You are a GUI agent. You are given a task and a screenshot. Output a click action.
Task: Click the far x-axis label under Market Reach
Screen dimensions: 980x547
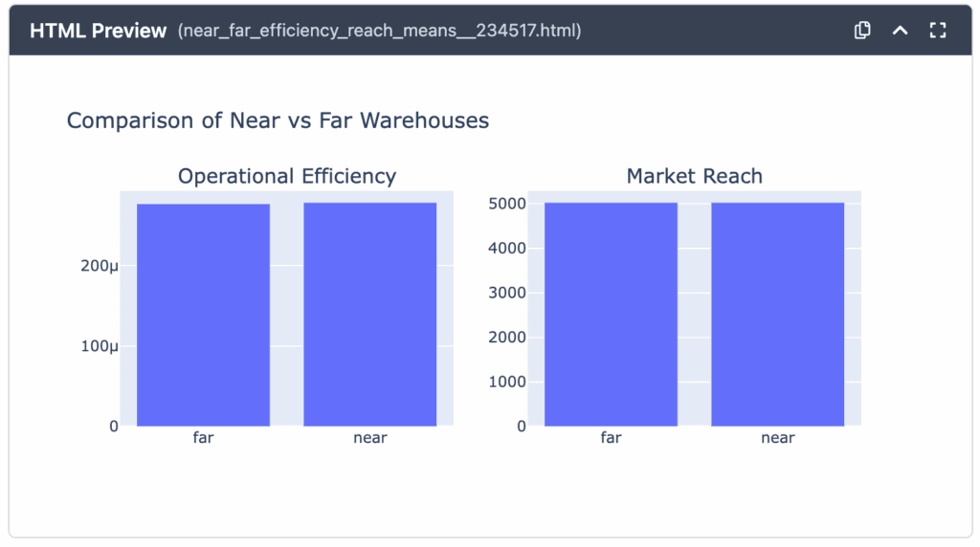611,438
